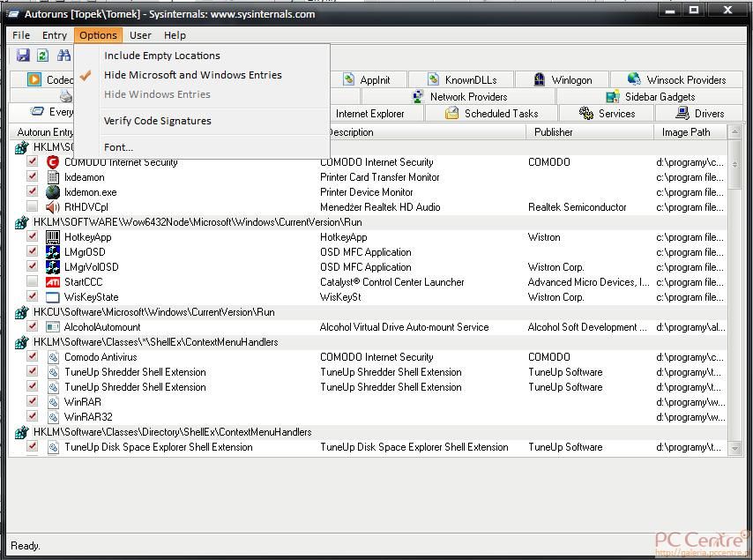Click the Refresh toolbar icon
Image resolution: width=753 pixels, height=560 pixels.
(42, 56)
